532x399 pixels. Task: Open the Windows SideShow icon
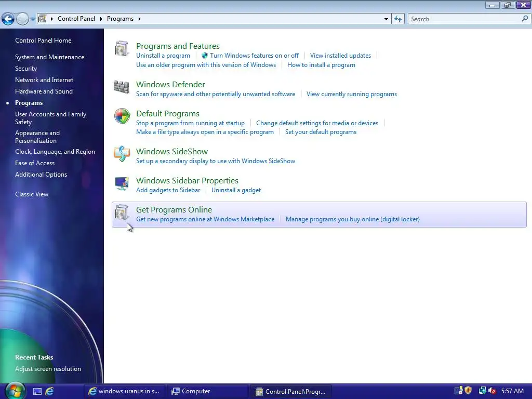[122, 154]
